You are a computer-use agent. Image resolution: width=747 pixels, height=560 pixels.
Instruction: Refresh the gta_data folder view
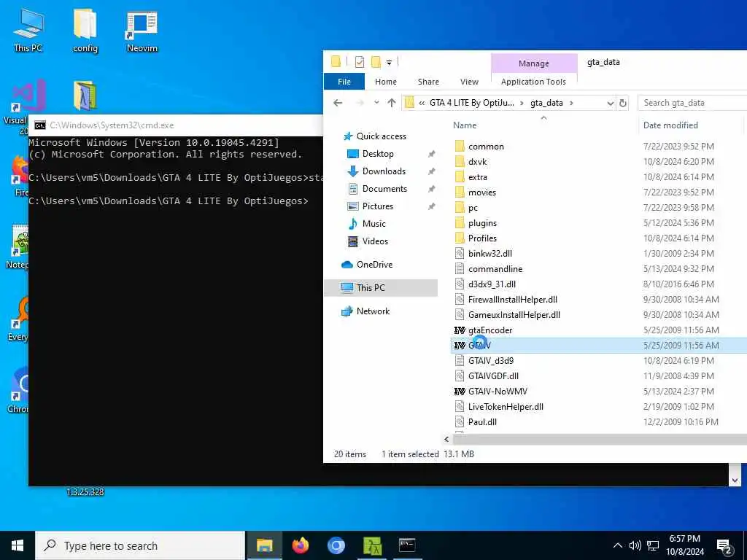623,103
